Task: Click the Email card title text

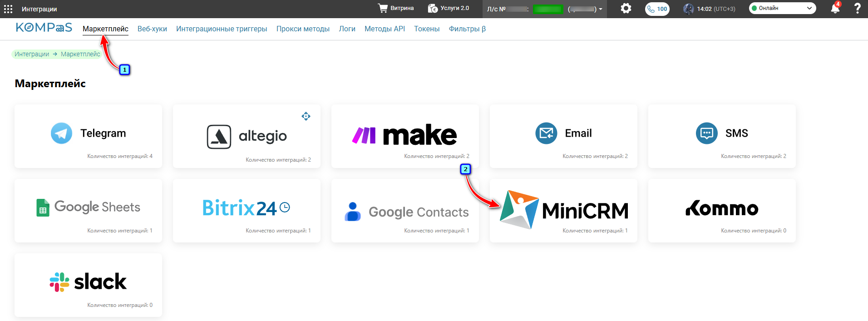Action: 578,133
